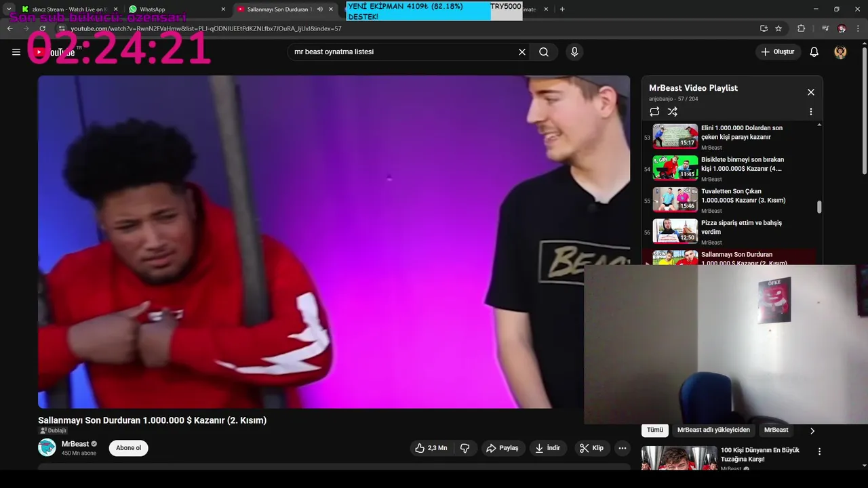
Task: Open more actions three-dot menu under video
Action: click(622, 448)
